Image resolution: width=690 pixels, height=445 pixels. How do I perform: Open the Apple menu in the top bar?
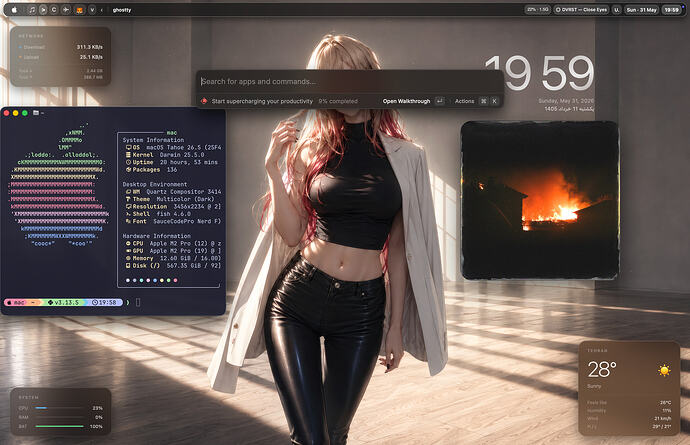[x=14, y=10]
